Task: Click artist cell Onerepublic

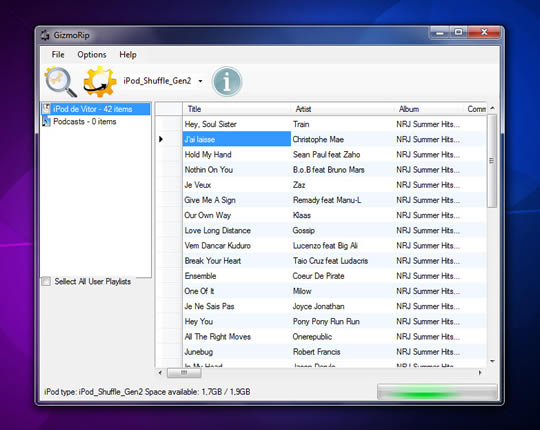Action: [x=342, y=336]
